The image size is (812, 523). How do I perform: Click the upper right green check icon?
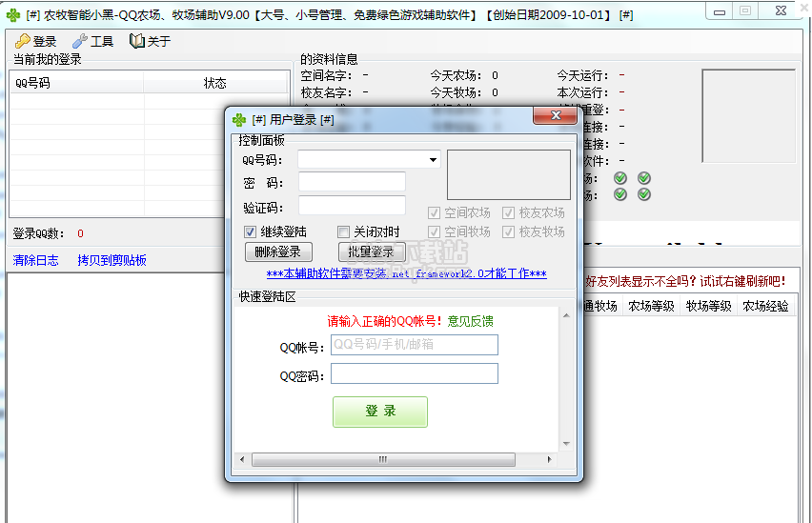(644, 178)
